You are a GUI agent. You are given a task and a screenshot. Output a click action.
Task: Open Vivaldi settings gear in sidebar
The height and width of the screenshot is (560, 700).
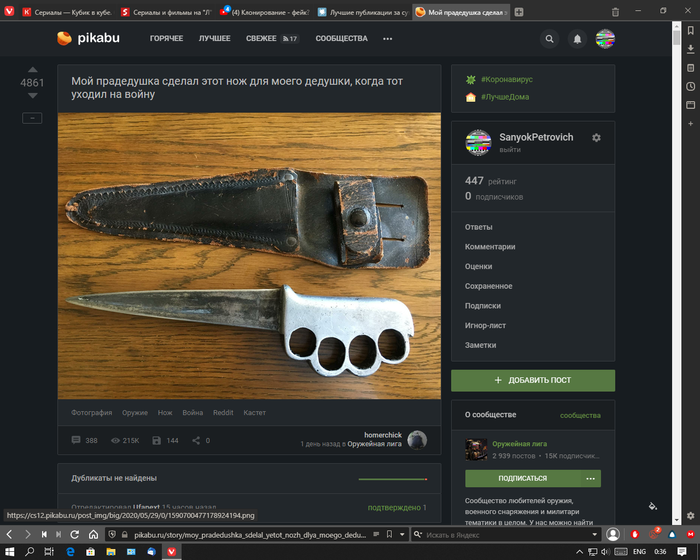tap(690, 516)
